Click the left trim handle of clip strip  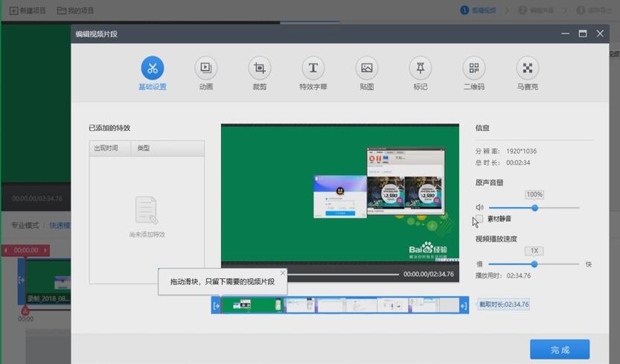point(216,305)
